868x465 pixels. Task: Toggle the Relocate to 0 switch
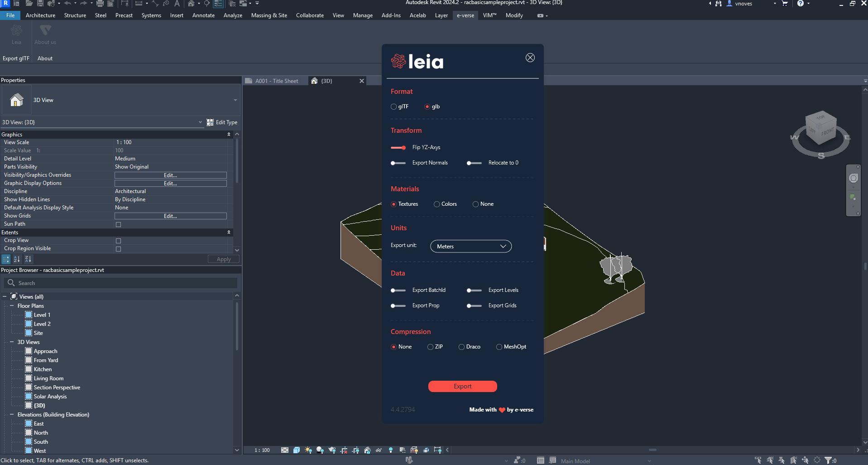(x=474, y=163)
